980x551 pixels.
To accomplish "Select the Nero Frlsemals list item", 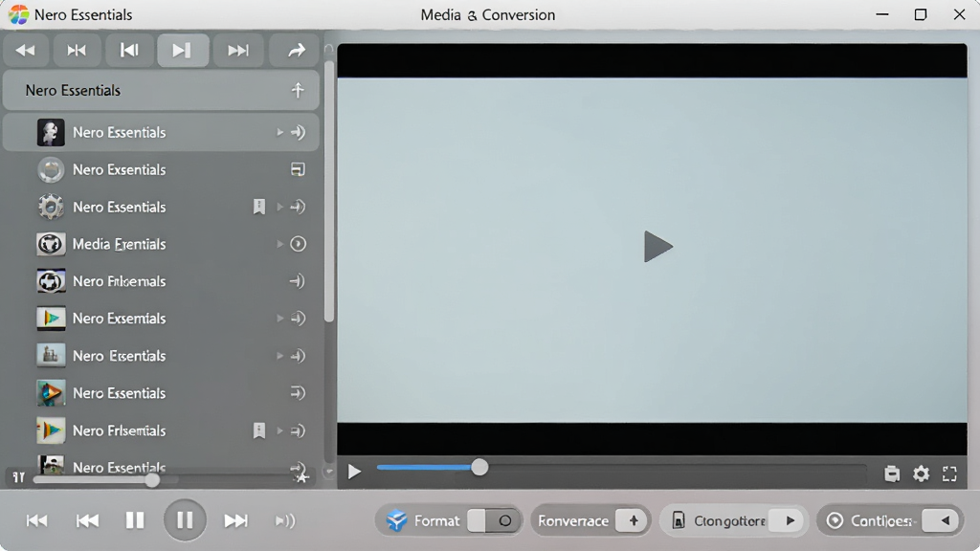I will pyautogui.click(x=161, y=281).
